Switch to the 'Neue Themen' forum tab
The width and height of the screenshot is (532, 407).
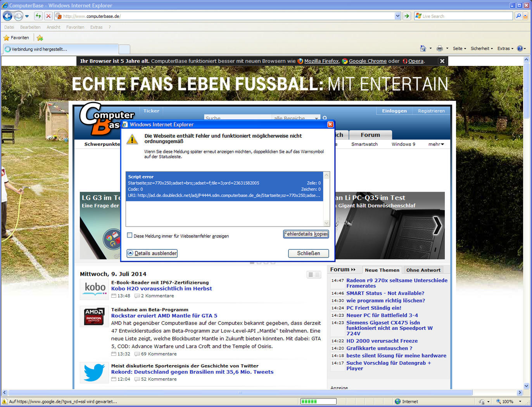pos(382,270)
